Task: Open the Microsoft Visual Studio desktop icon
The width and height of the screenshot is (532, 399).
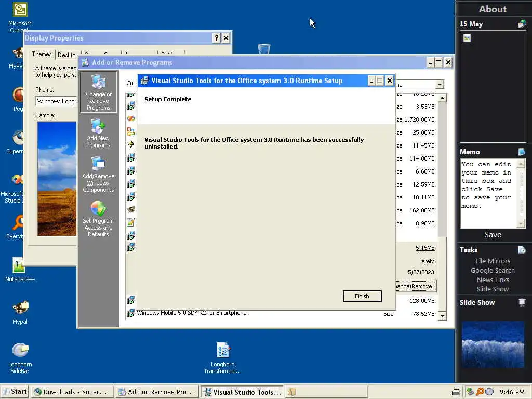Action: coord(14,188)
